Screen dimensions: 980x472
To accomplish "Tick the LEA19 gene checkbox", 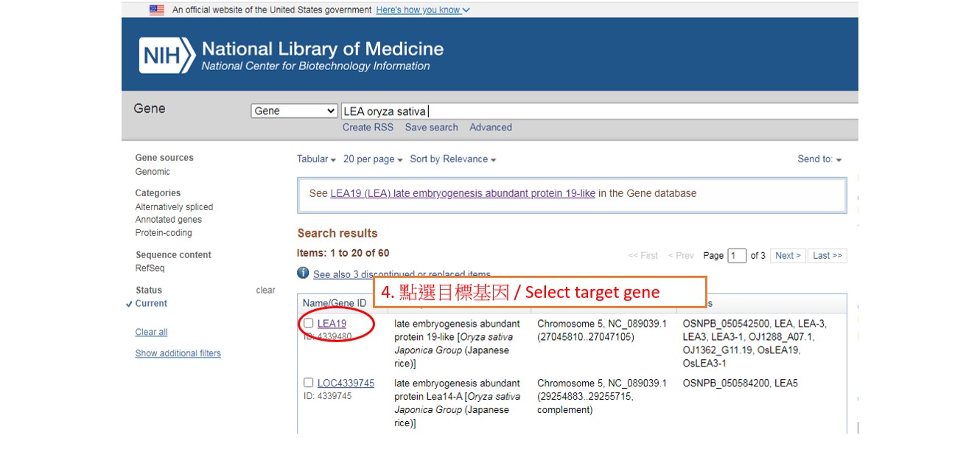I will [x=309, y=323].
